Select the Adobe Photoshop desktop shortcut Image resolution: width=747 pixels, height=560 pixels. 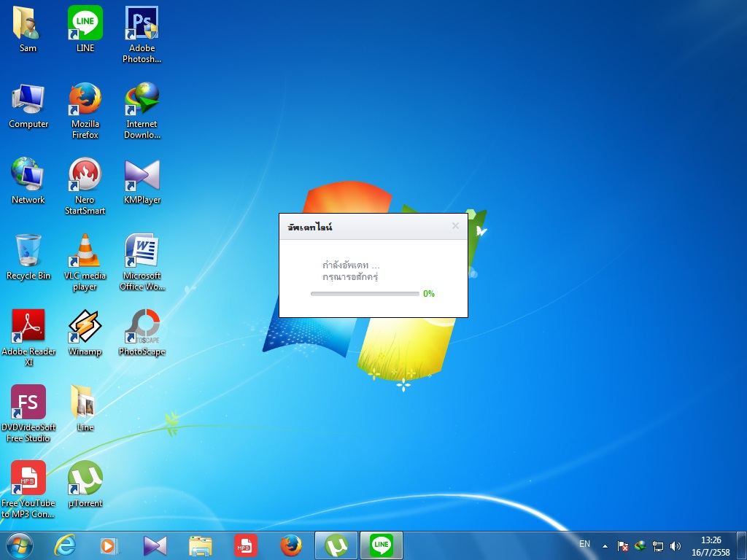coord(142,35)
